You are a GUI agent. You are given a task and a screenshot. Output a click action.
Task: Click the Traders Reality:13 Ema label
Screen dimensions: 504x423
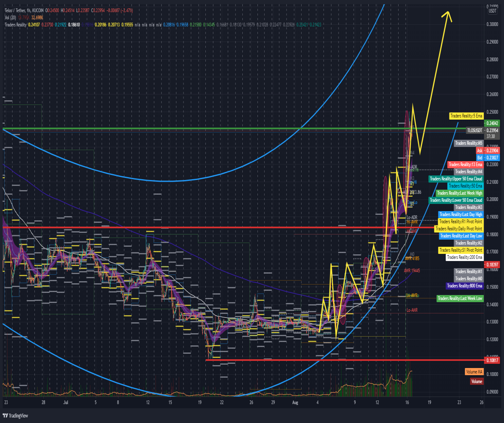(466, 164)
